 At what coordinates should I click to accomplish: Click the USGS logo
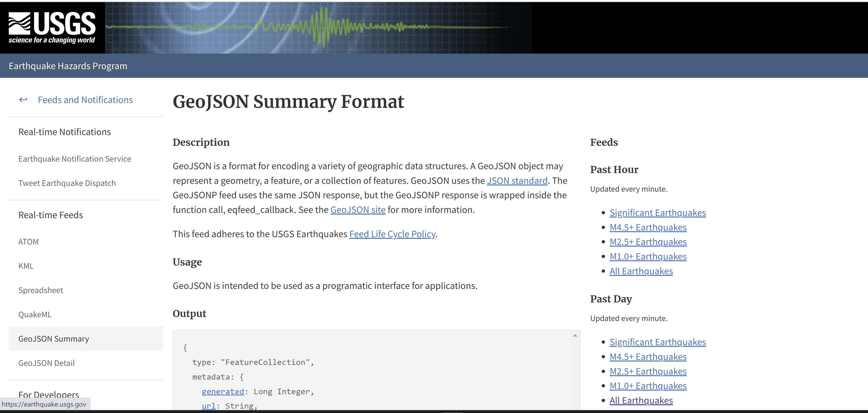51,26
